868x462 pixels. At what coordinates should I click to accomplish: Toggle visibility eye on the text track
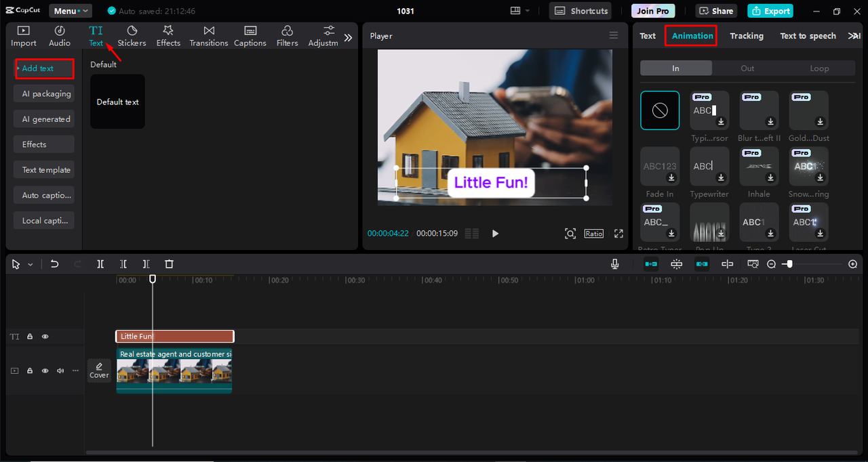[45, 336]
